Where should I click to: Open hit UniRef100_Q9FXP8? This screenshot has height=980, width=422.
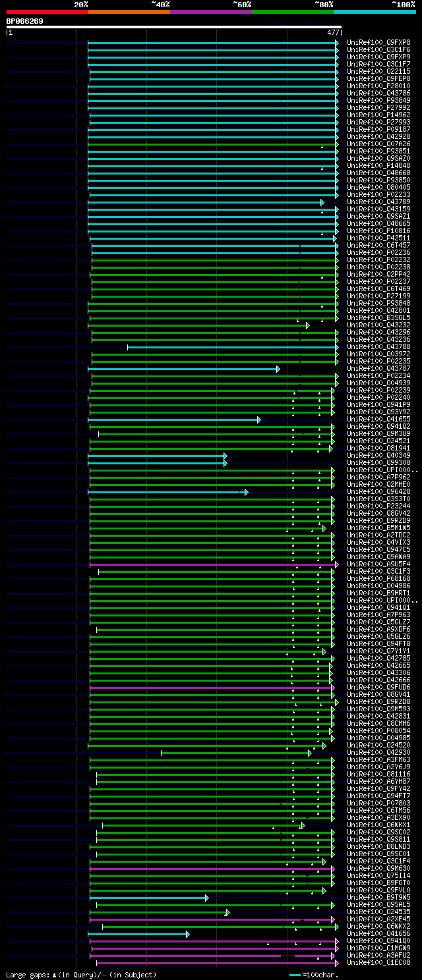tap(378, 43)
